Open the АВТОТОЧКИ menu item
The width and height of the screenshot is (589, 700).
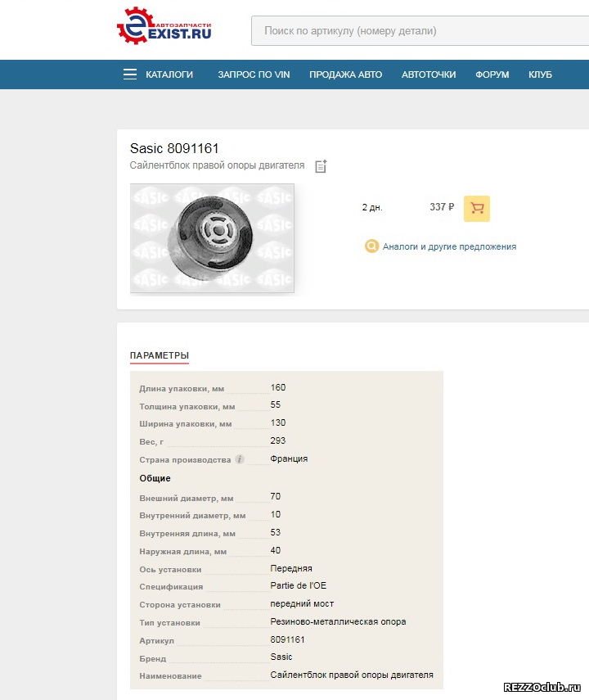pyautogui.click(x=429, y=75)
